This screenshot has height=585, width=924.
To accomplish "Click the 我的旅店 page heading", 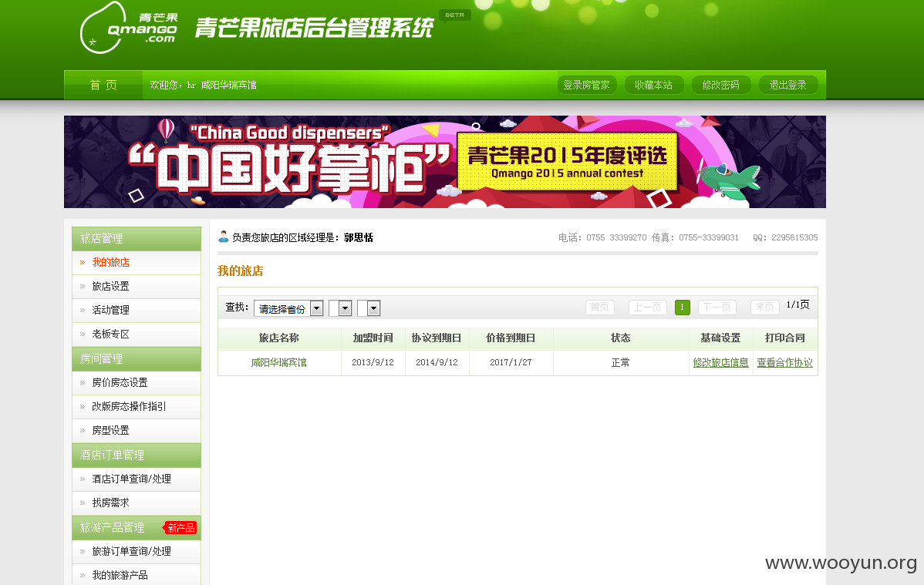I will [x=241, y=271].
